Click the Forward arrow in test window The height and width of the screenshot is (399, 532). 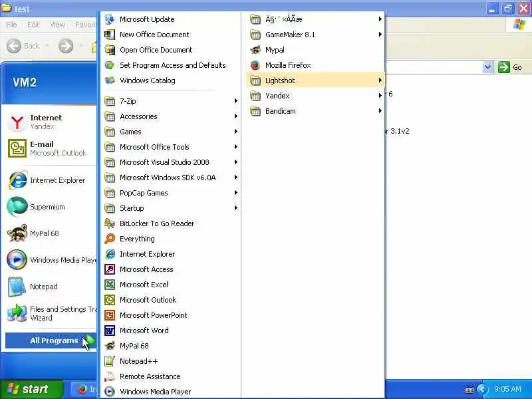[65, 46]
